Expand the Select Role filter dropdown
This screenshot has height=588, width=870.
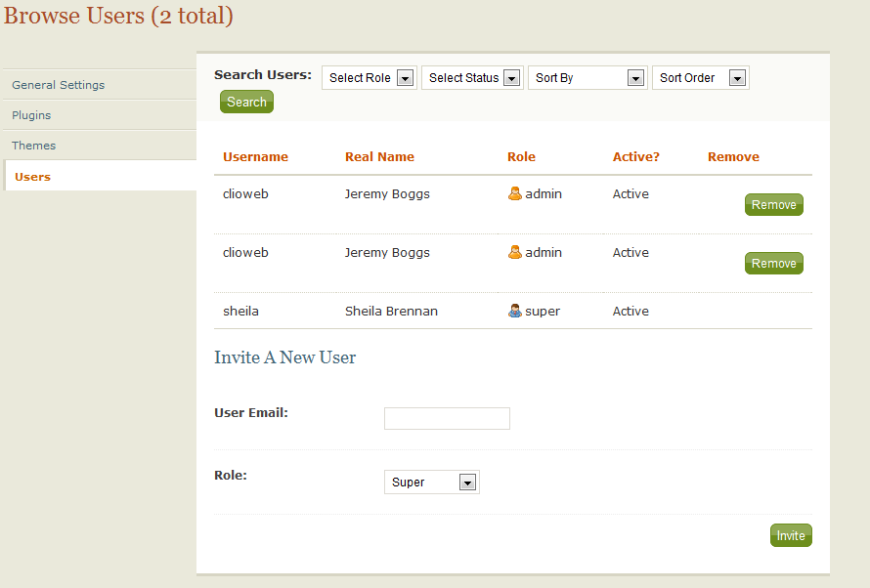coord(369,77)
